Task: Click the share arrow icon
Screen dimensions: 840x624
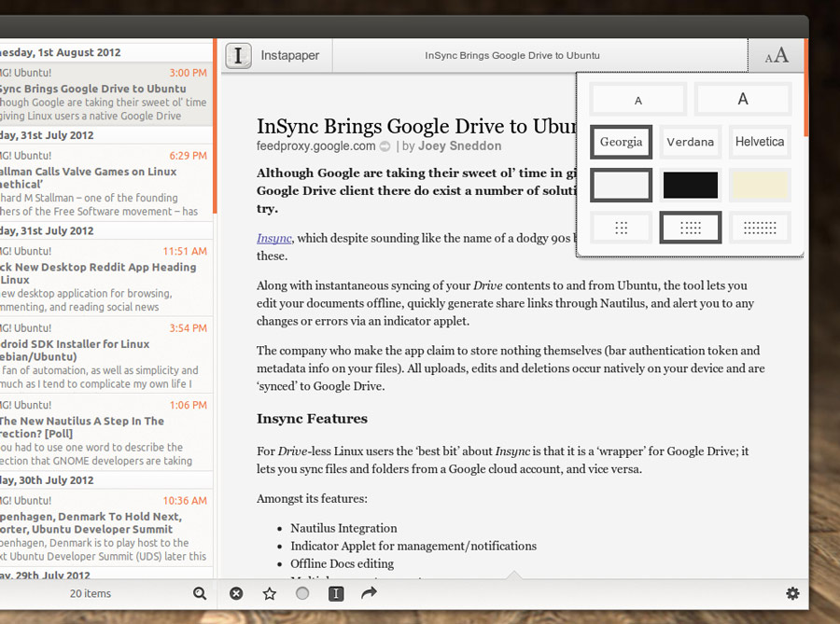Action: 369,592
